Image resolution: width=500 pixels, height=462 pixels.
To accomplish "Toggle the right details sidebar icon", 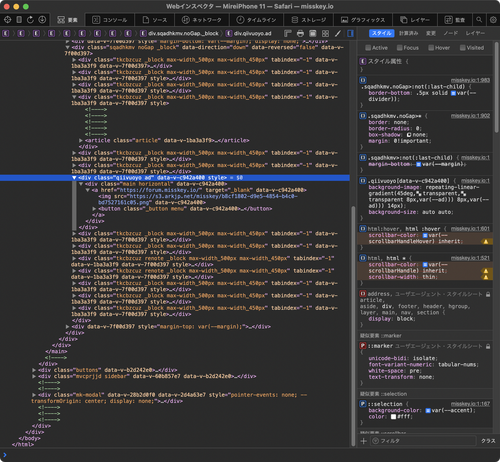I will 350,33.
